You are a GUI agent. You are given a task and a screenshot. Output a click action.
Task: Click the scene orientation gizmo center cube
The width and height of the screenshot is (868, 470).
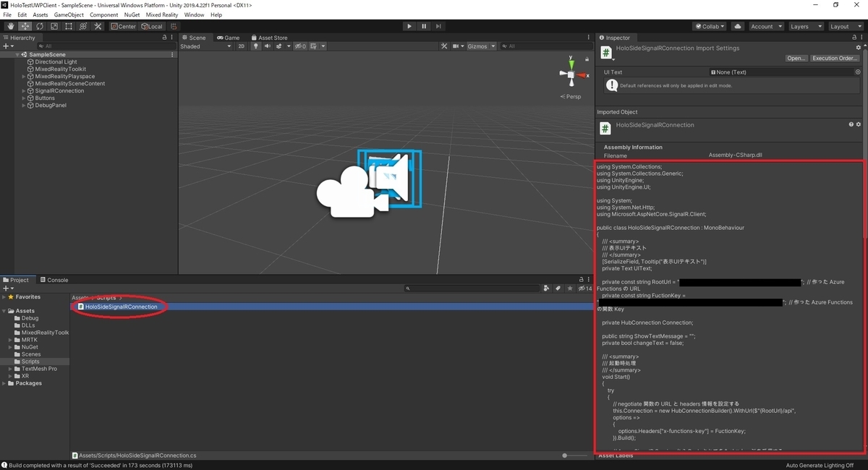571,74
